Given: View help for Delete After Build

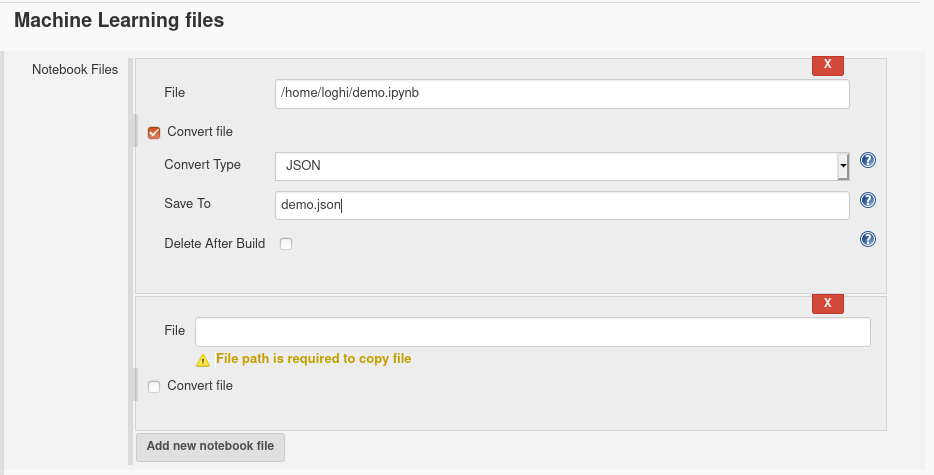Looking at the screenshot, I should tap(868, 239).
